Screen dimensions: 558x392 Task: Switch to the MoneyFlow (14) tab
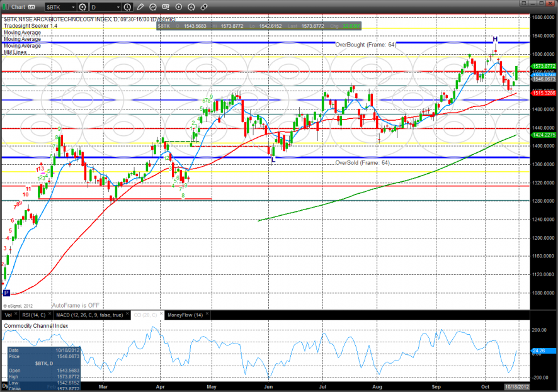[185, 315]
